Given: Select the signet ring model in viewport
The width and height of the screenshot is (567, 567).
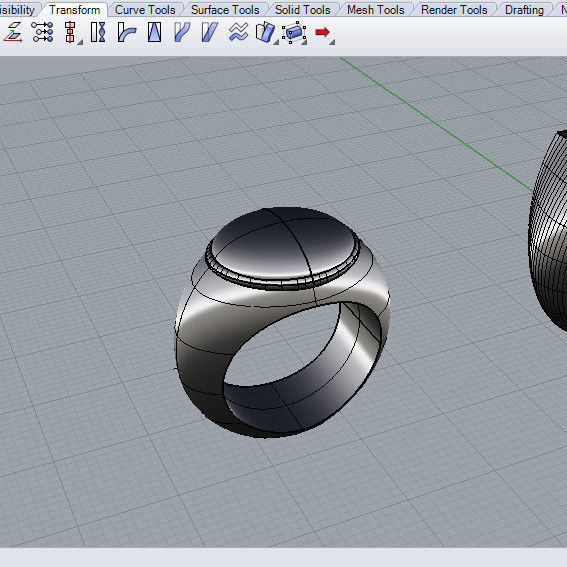Looking at the screenshot, I should coord(282,322).
